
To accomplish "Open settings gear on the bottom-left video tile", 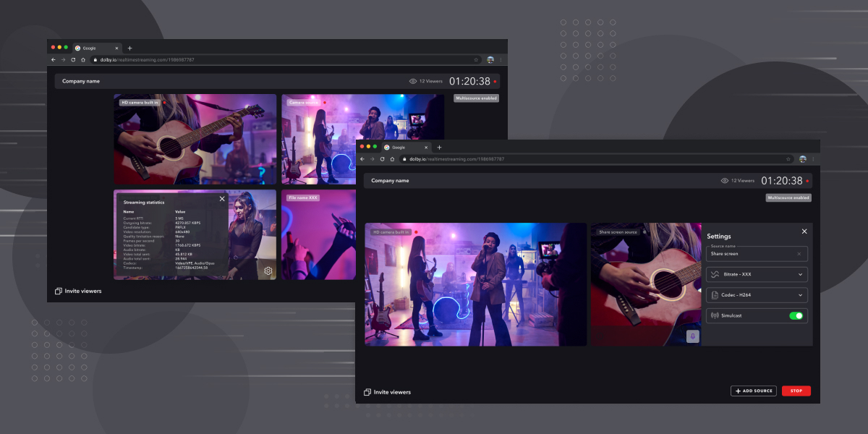I will click(268, 271).
